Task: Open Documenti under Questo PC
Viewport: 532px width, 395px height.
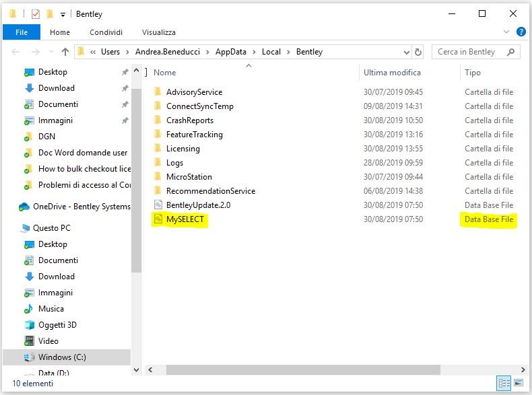Action: coord(58,260)
